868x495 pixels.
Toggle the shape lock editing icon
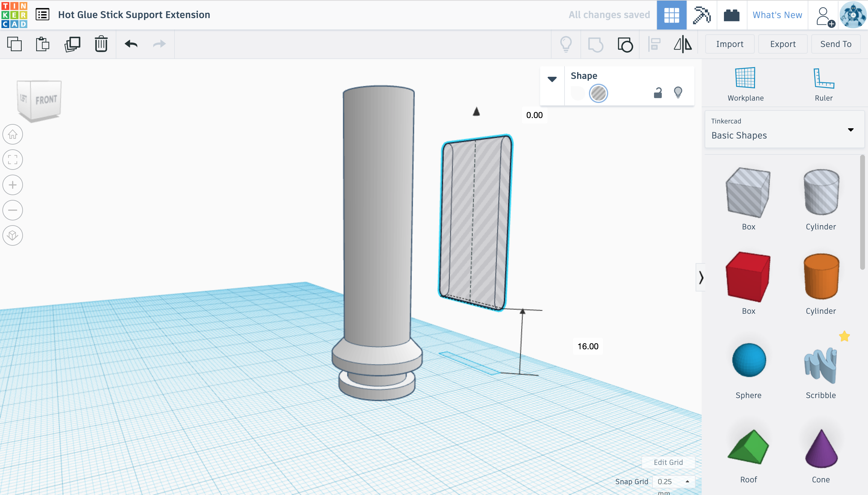(x=658, y=93)
